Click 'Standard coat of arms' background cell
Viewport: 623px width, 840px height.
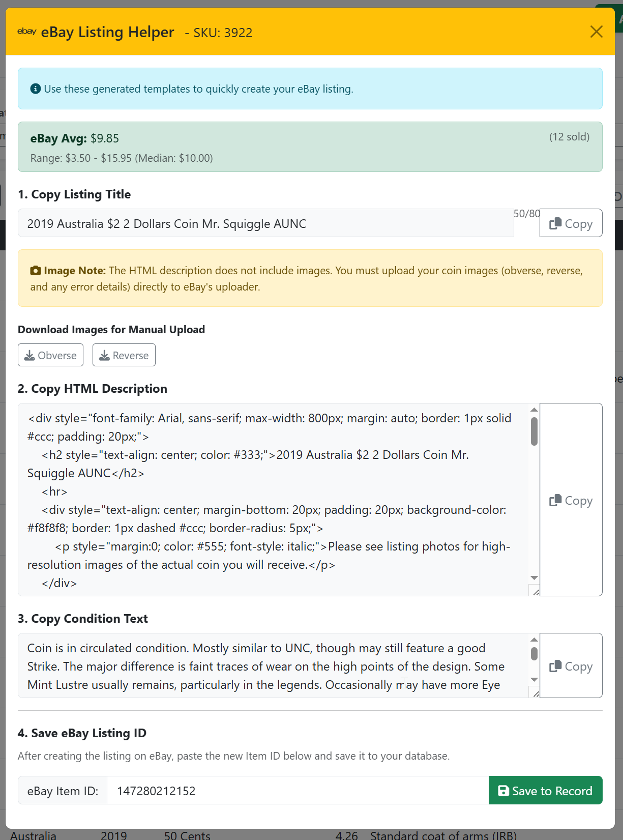click(443, 835)
